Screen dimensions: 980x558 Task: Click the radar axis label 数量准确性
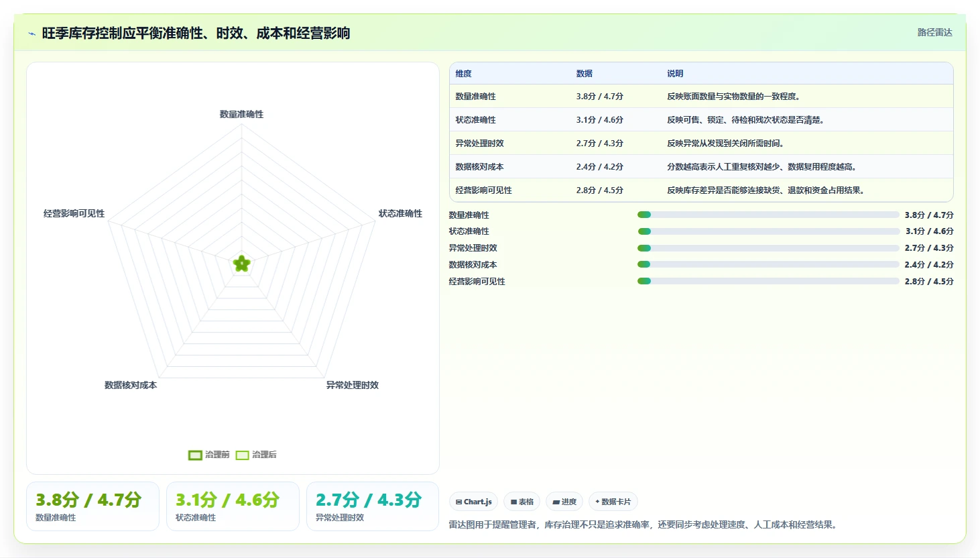[x=241, y=114]
